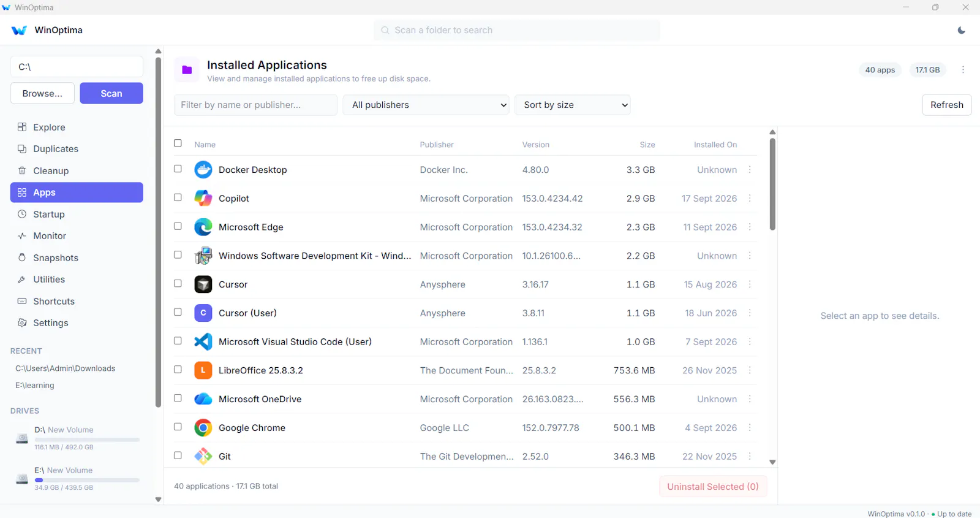The width and height of the screenshot is (980, 518).
Task: Open LibreOffice row more options
Action: coord(750,370)
